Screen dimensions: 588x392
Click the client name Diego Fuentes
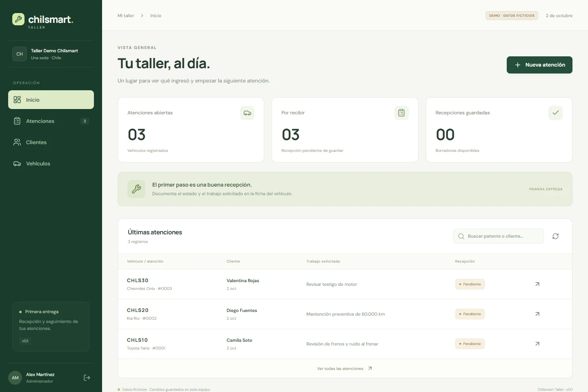click(242, 310)
